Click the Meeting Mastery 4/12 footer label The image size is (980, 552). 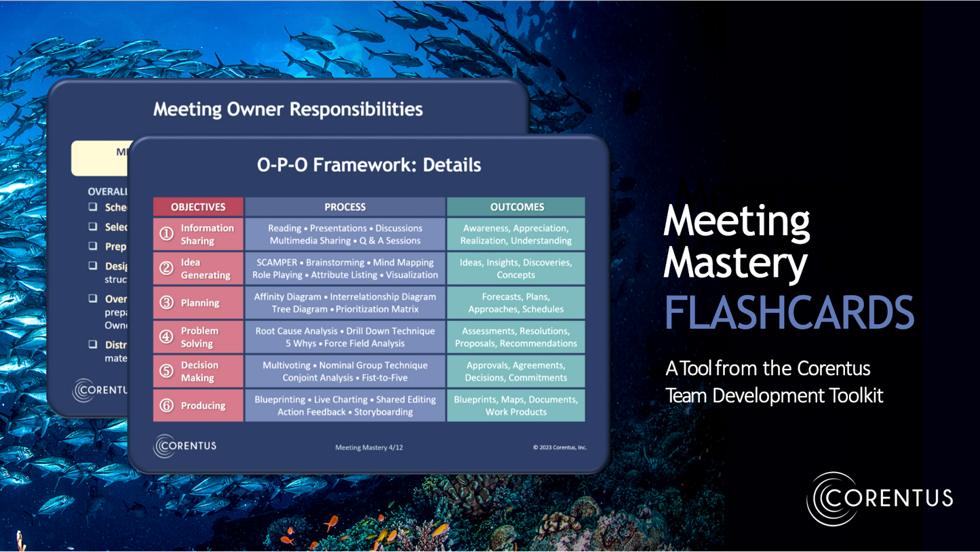(x=368, y=448)
